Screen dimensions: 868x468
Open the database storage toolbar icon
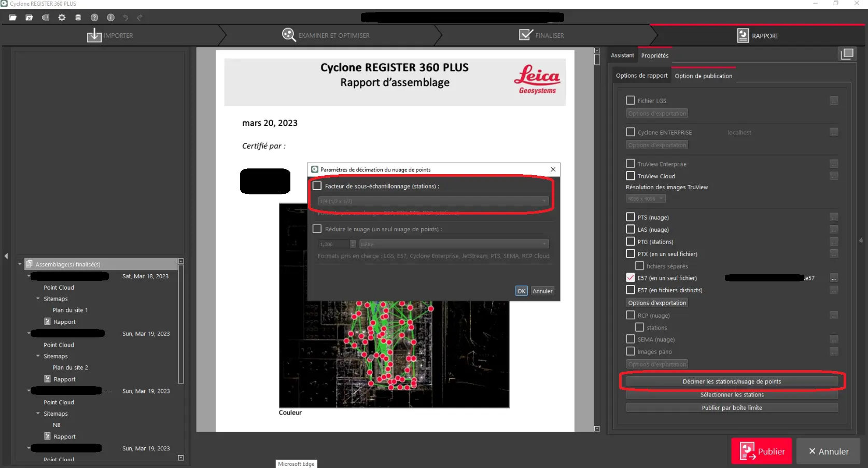[78, 18]
